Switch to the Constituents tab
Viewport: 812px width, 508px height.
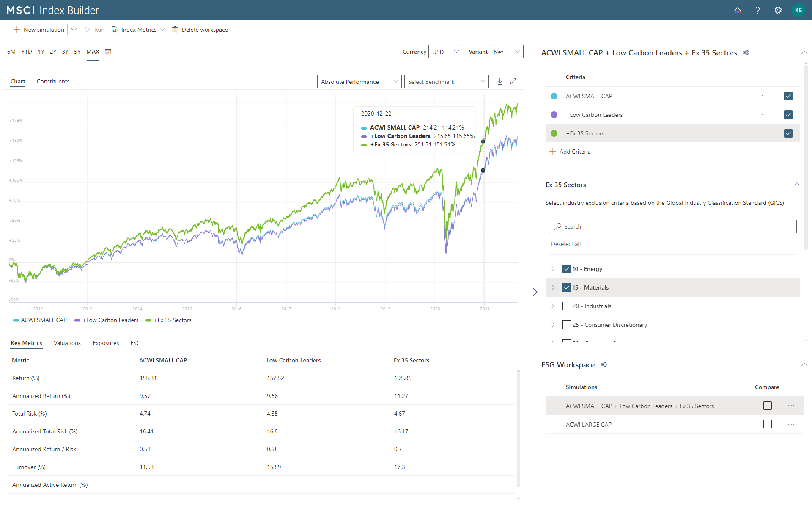pyautogui.click(x=53, y=81)
